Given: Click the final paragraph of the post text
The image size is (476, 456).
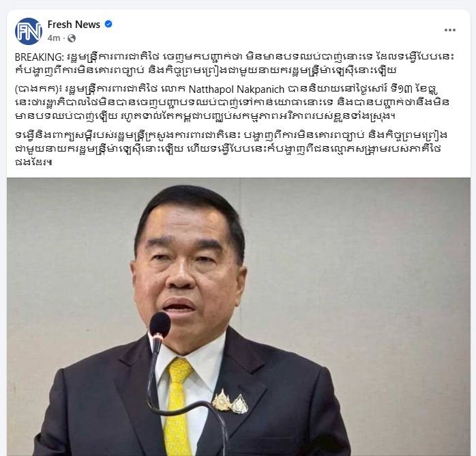Looking at the screenshot, I should point(230,149).
